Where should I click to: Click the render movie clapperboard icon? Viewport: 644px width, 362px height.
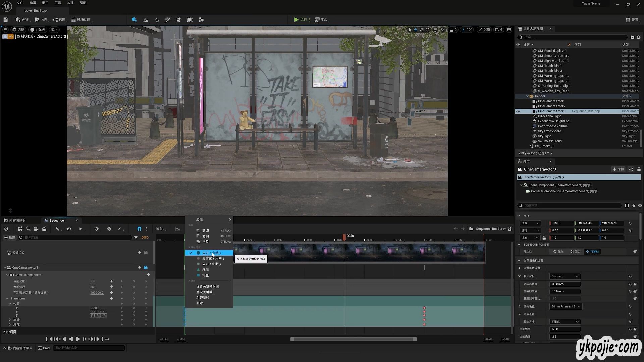(44, 229)
